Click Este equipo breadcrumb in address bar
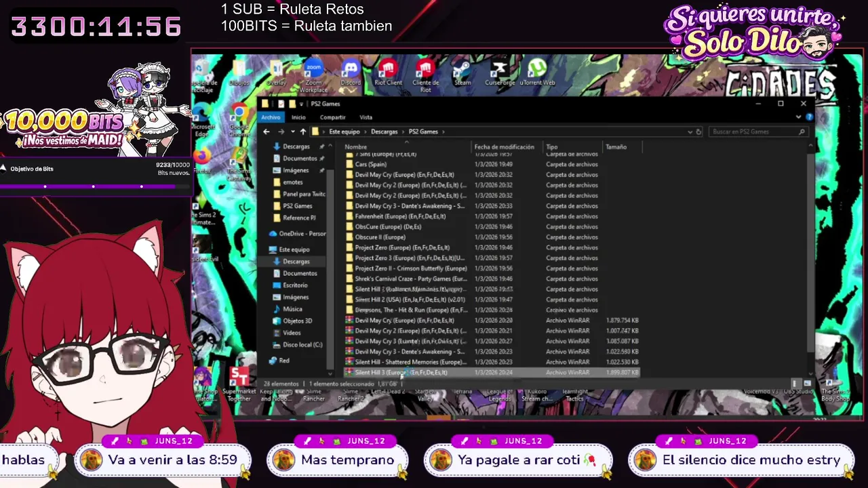 click(x=344, y=131)
